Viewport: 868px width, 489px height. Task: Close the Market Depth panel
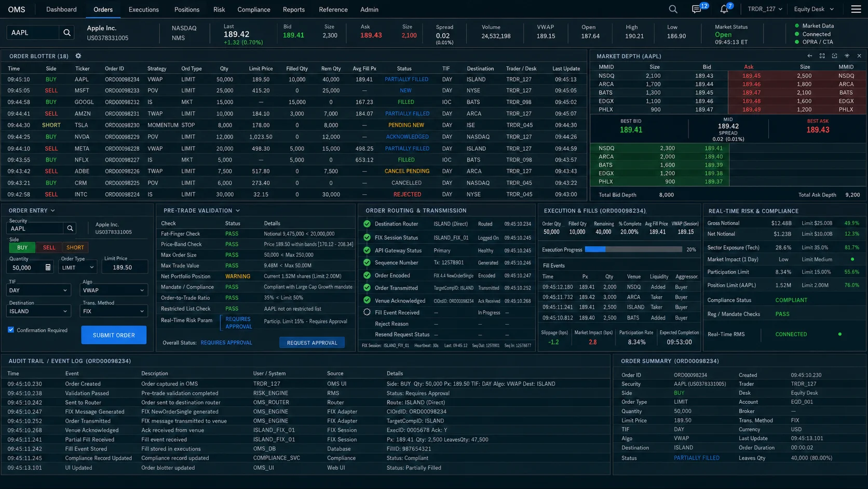point(859,56)
